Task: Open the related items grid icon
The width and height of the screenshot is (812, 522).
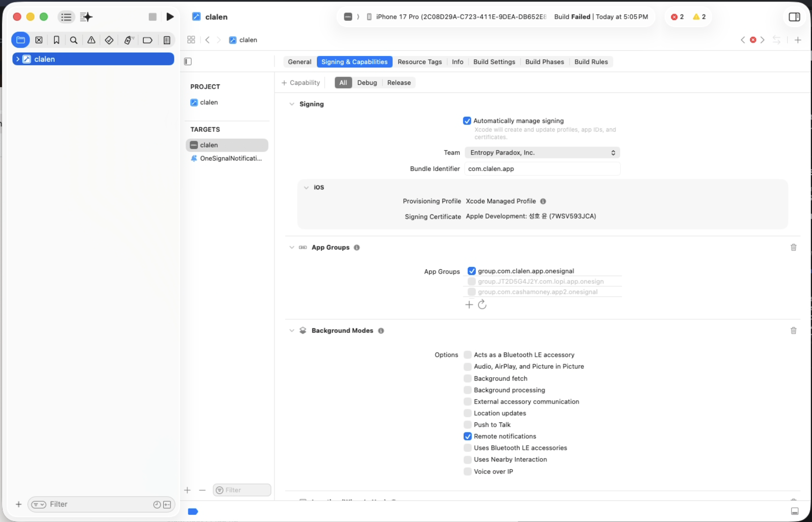Action: (x=191, y=40)
